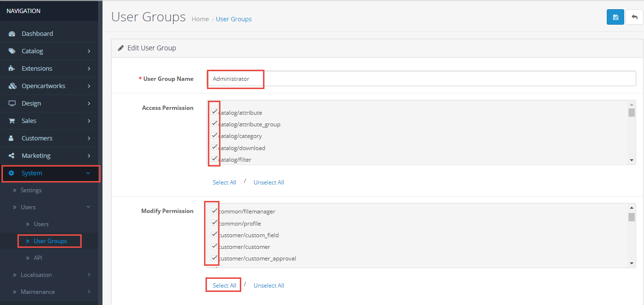Click the Design monitor icon
644x305 pixels.
[x=12, y=104]
